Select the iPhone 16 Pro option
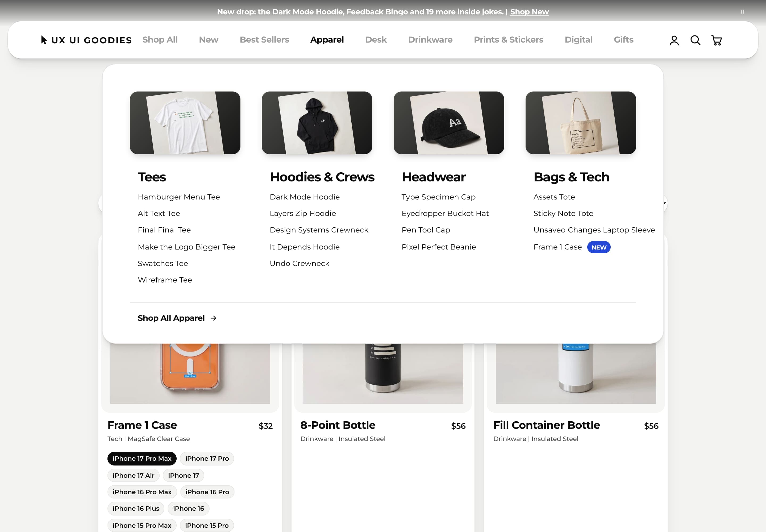 coord(207,492)
